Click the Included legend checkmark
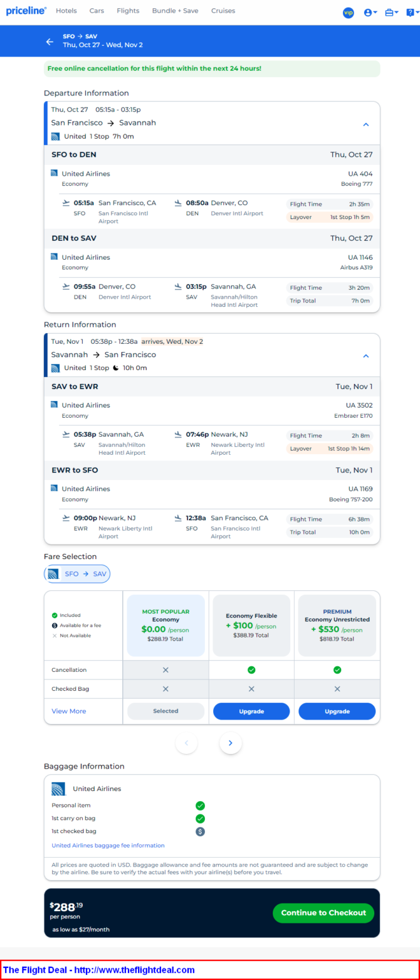This screenshot has height=980, width=420. 55,615
